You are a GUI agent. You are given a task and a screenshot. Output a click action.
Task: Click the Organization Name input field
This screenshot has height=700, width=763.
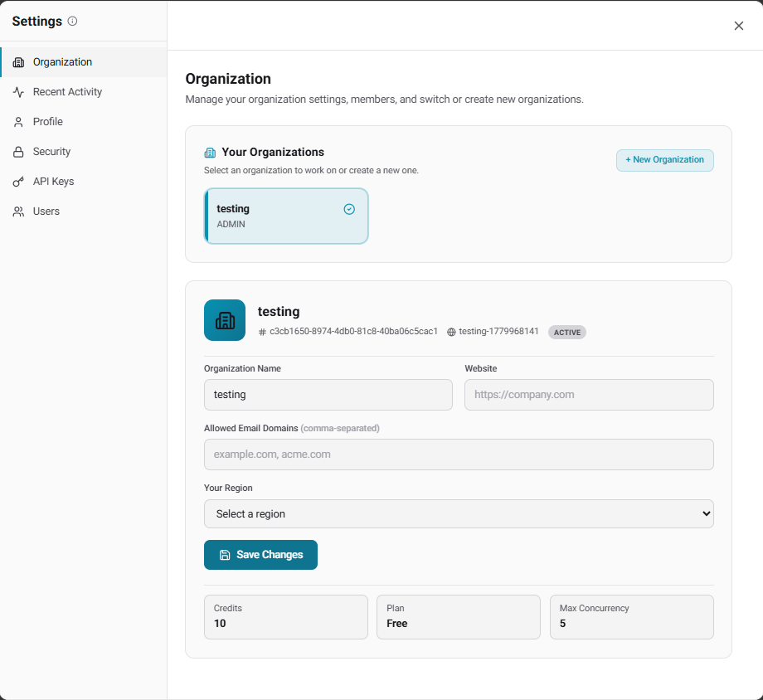(328, 395)
